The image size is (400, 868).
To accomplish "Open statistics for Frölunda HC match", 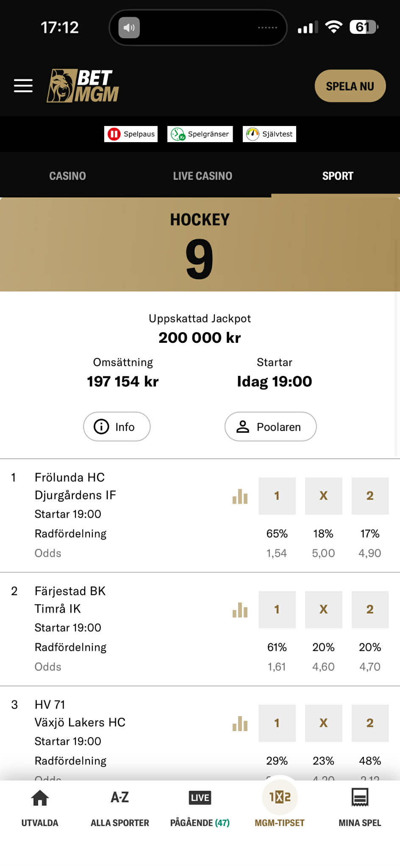I will (240, 496).
